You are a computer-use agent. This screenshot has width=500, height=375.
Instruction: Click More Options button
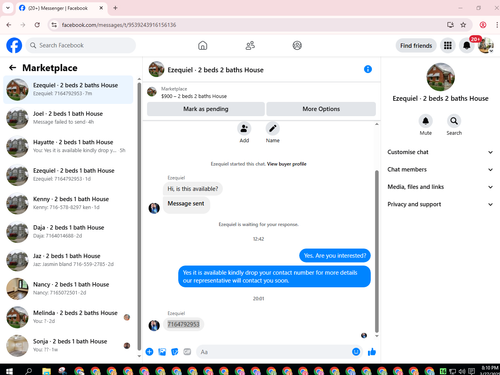coord(321,109)
